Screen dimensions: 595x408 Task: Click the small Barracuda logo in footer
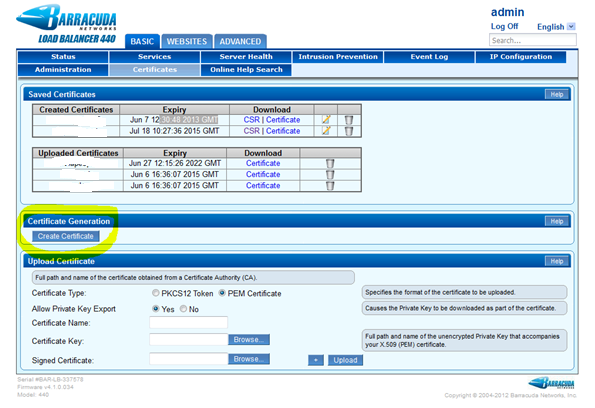click(x=552, y=383)
